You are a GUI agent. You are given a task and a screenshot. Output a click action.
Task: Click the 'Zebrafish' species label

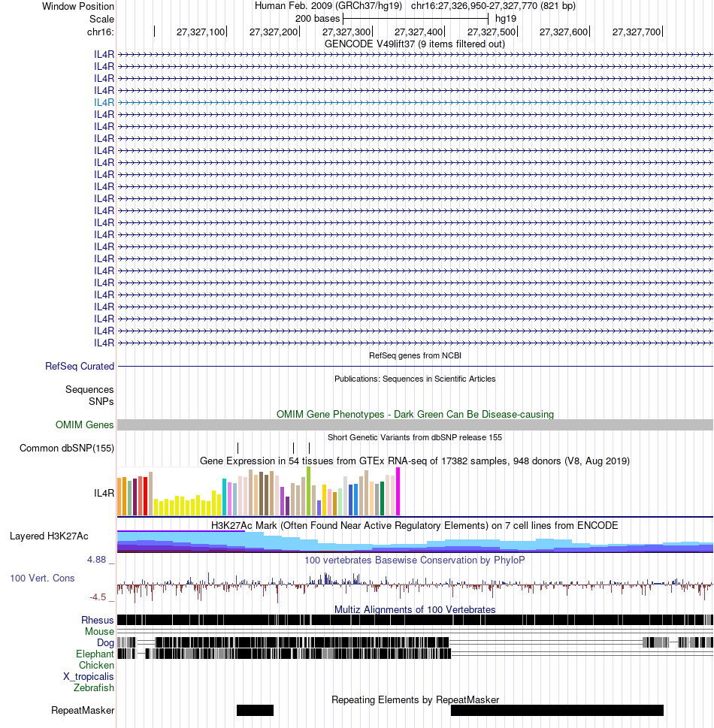coord(93,687)
